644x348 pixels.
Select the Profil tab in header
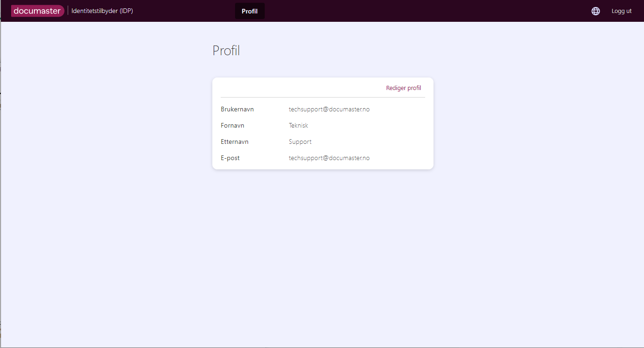[249, 11]
